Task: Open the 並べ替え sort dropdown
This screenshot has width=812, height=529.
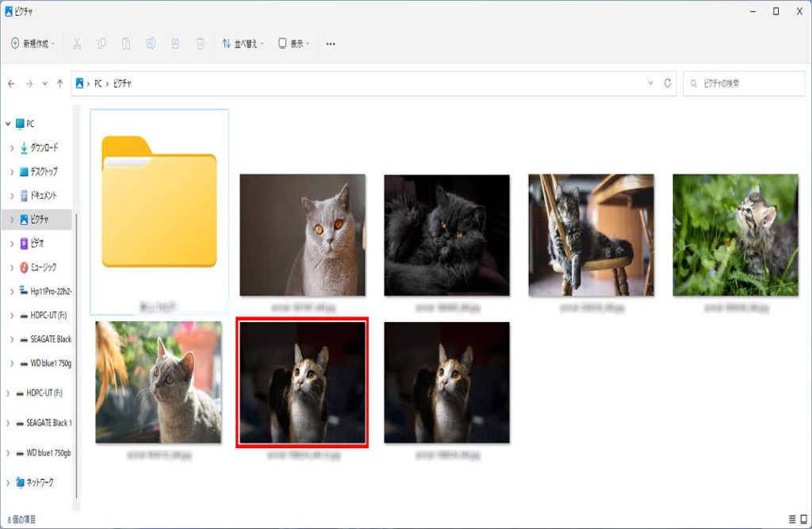Action: point(243,44)
